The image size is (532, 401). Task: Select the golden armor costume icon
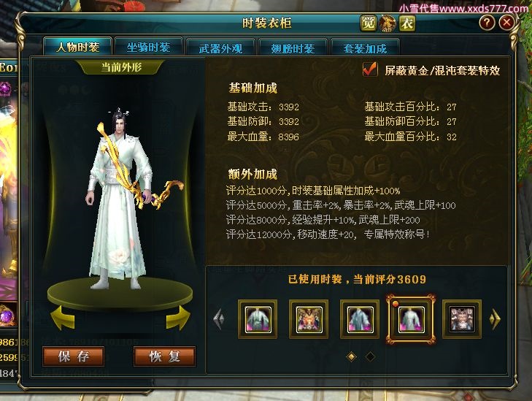click(x=309, y=319)
